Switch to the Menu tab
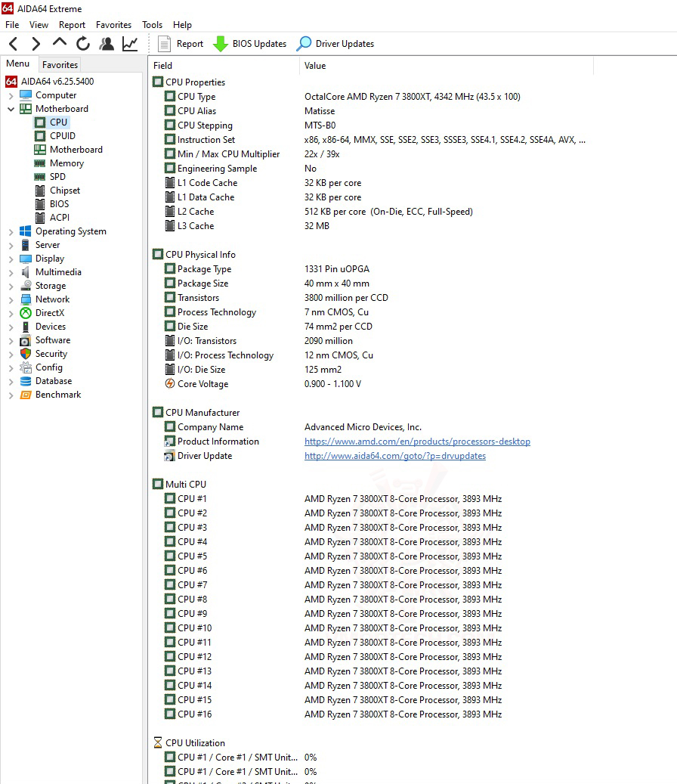Image resolution: width=677 pixels, height=784 pixels. point(18,64)
